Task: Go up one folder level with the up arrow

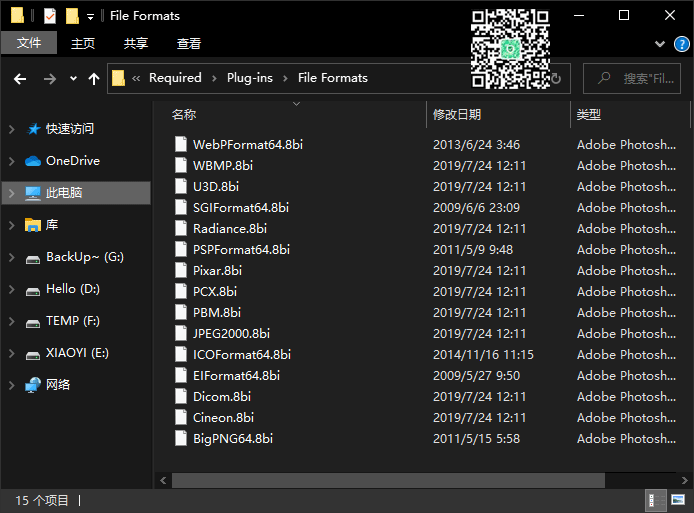Action: [93, 79]
